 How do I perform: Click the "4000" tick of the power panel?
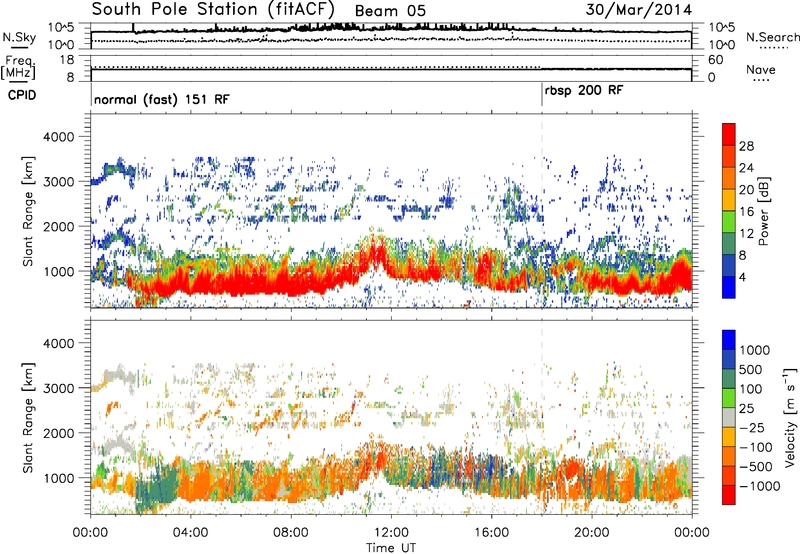click(59, 137)
